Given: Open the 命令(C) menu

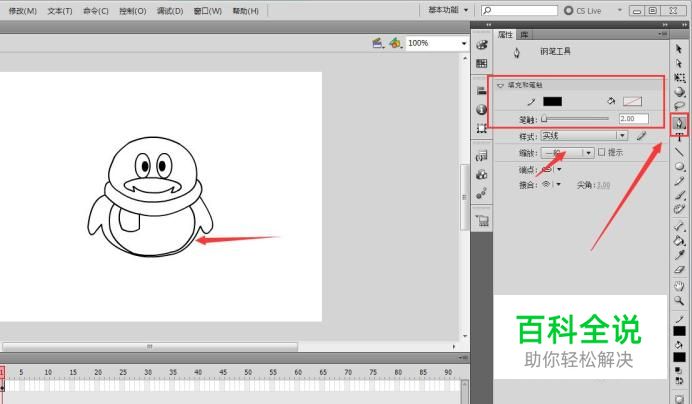Looking at the screenshot, I should click(x=96, y=11).
